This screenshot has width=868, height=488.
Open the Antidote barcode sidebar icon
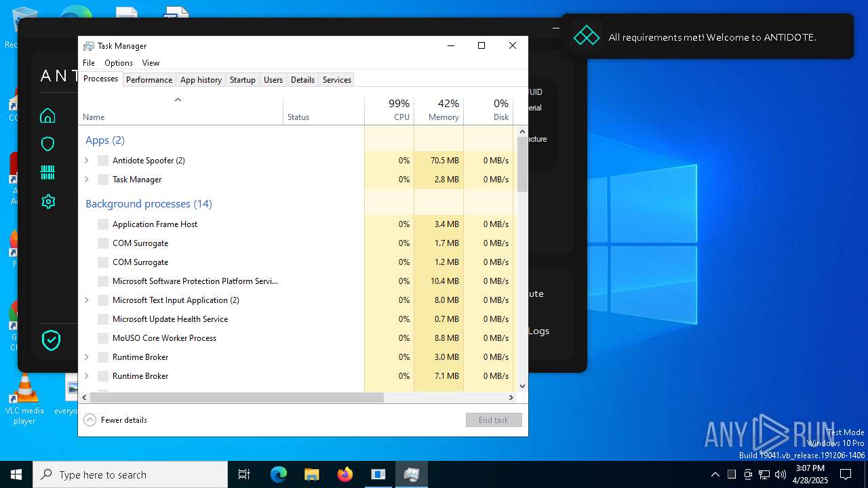[x=47, y=173]
